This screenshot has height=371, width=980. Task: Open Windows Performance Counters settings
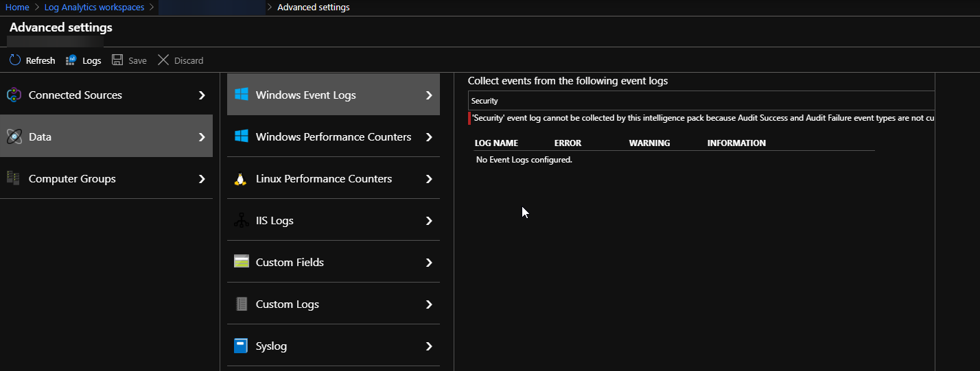pyautogui.click(x=334, y=136)
